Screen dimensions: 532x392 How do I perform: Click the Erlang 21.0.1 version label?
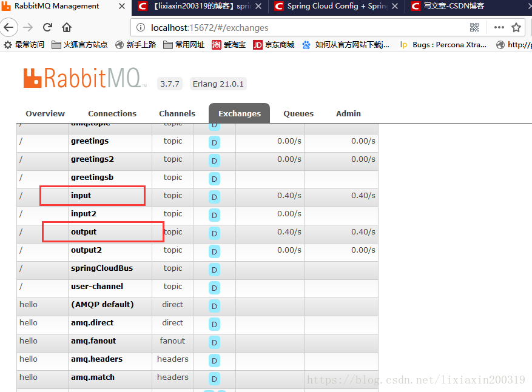(x=218, y=84)
